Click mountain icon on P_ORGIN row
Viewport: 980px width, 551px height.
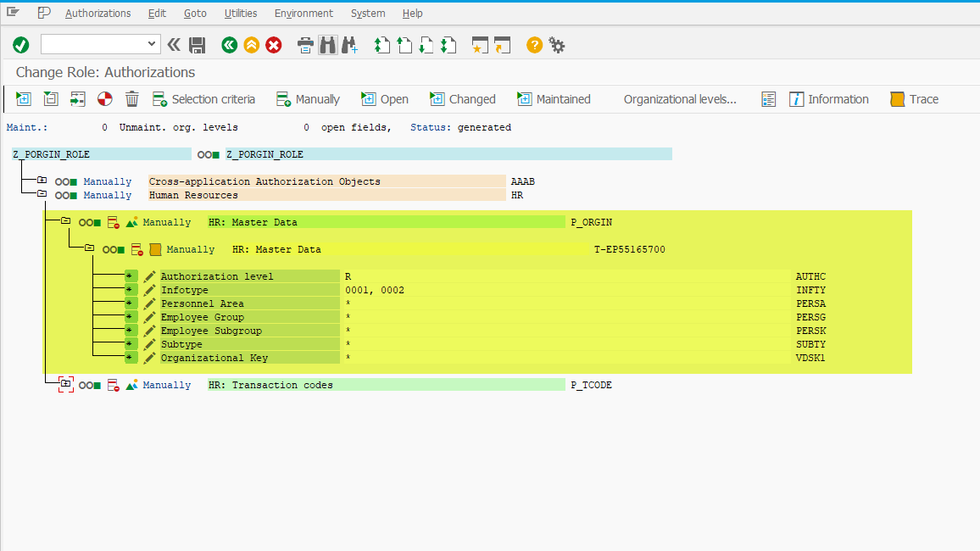(131, 222)
